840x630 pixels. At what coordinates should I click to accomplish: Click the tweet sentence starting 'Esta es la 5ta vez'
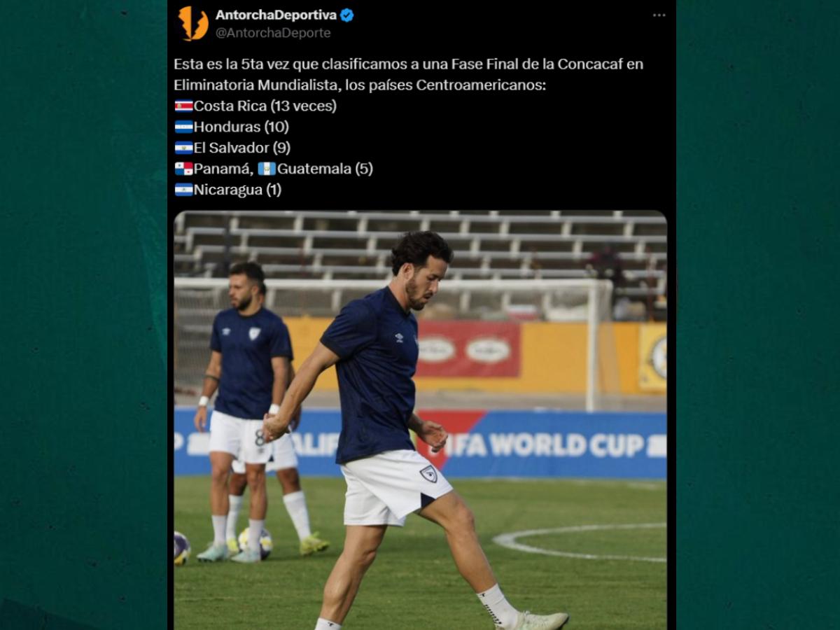pos(408,74)
